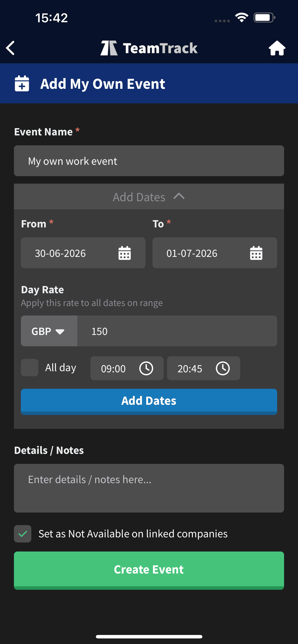The height and width of the screenshot is (644, 298).
Task: Tap the start time clock icon
Action: (146, 368)
